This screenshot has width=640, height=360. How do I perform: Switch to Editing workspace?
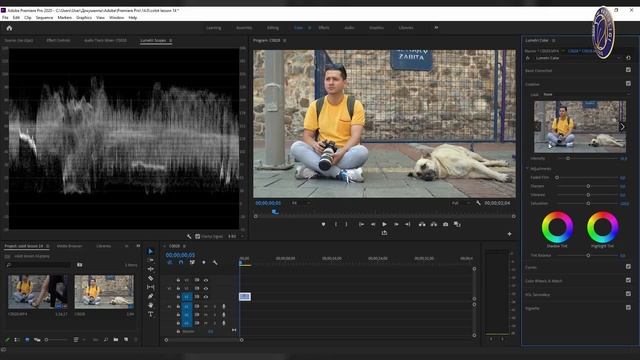coord(273,28)
